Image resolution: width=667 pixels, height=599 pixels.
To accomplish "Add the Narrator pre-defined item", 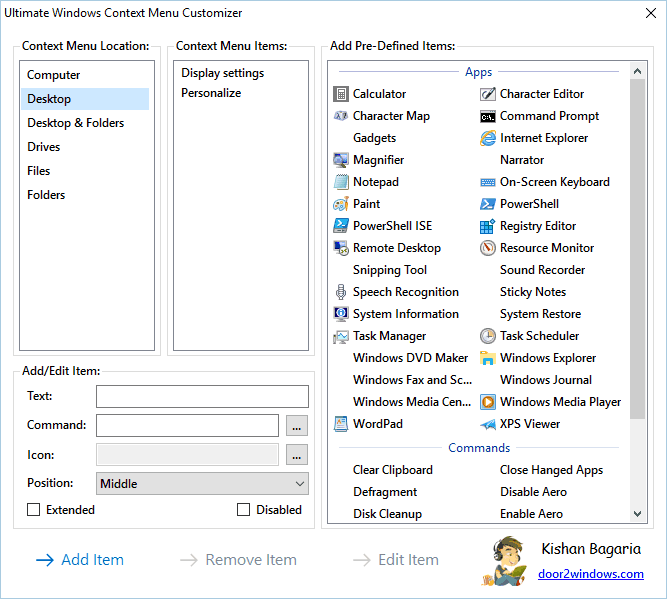I will 522,160.
